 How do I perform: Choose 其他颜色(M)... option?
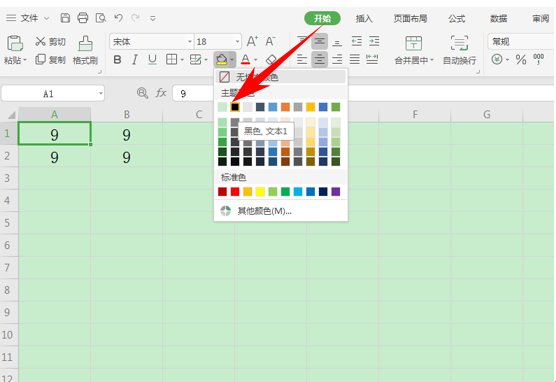pyautogui.click(x=264, y=211)
